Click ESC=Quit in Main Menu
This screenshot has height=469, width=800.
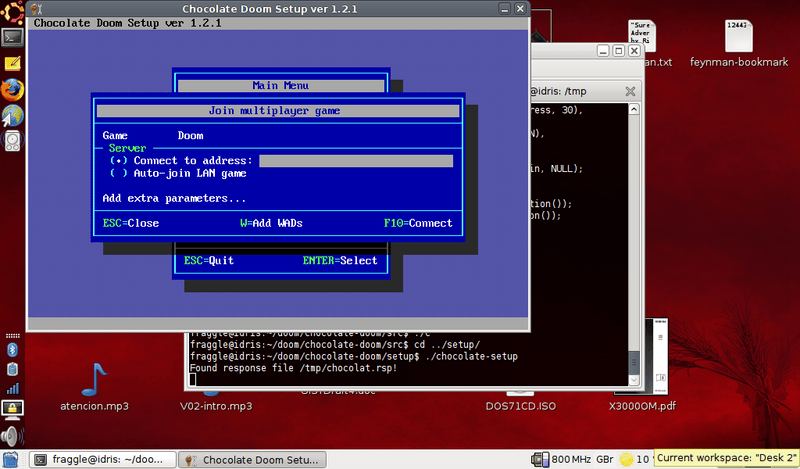[209, 260]
